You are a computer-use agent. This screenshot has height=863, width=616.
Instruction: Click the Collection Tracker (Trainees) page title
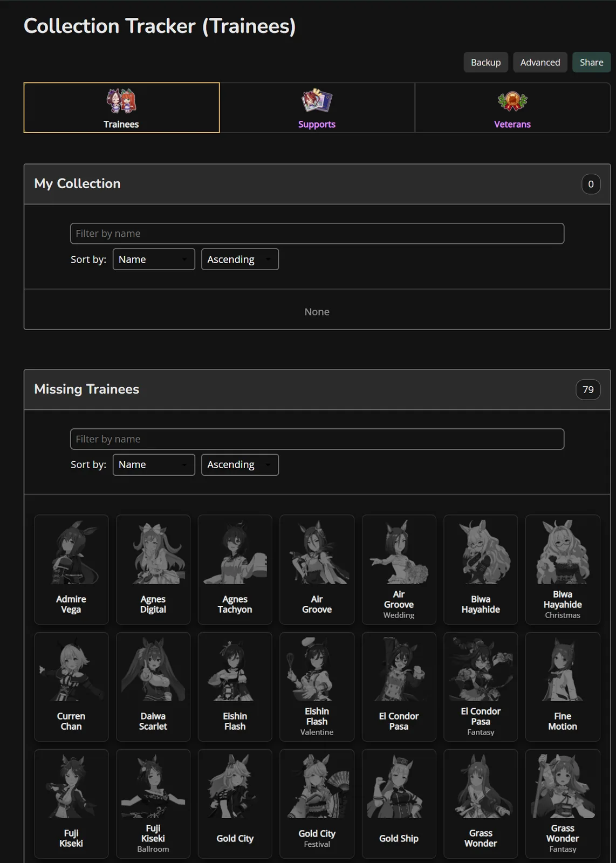coord(160,26)
